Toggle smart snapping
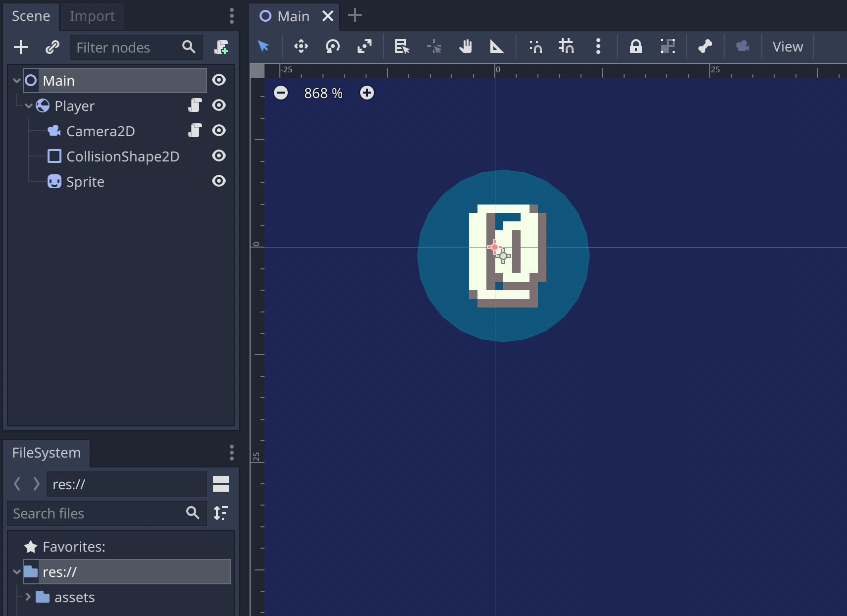 pos(535,47)
